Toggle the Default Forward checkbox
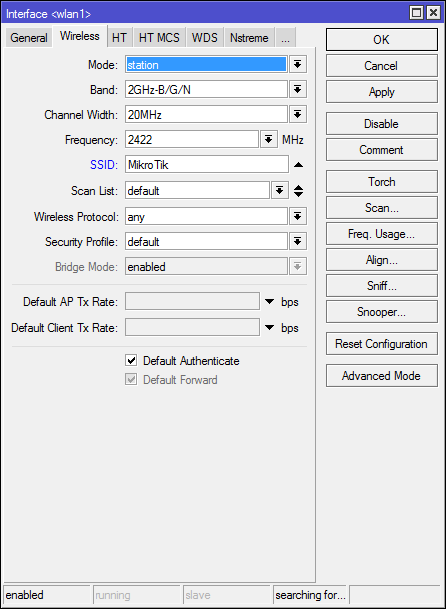The image size is (446, 609). (x=131, y=379)
